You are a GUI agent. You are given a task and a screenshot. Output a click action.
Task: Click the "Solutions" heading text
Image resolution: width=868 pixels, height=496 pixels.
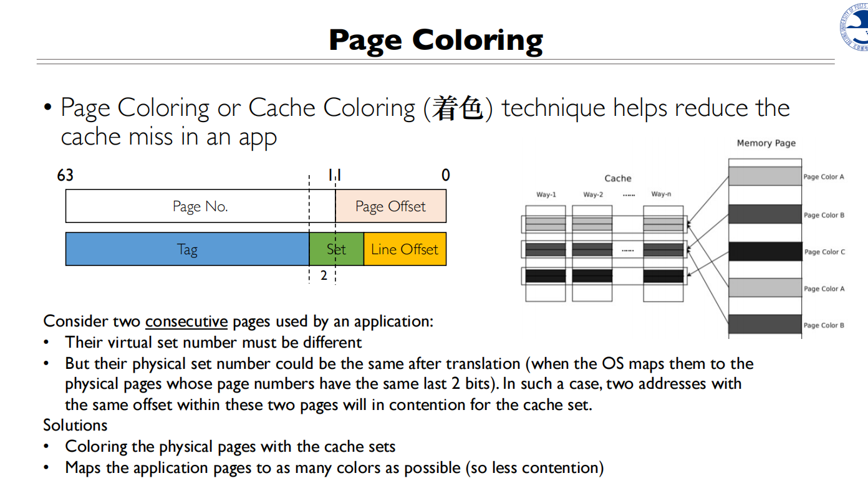[75, 426]
